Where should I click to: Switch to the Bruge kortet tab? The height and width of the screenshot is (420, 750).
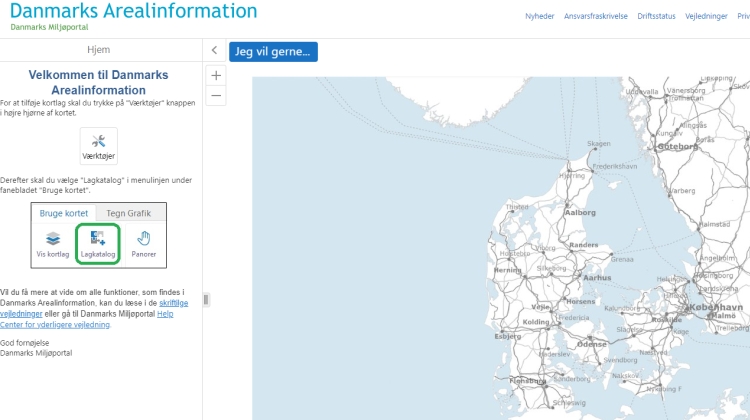tap(64, 213)
